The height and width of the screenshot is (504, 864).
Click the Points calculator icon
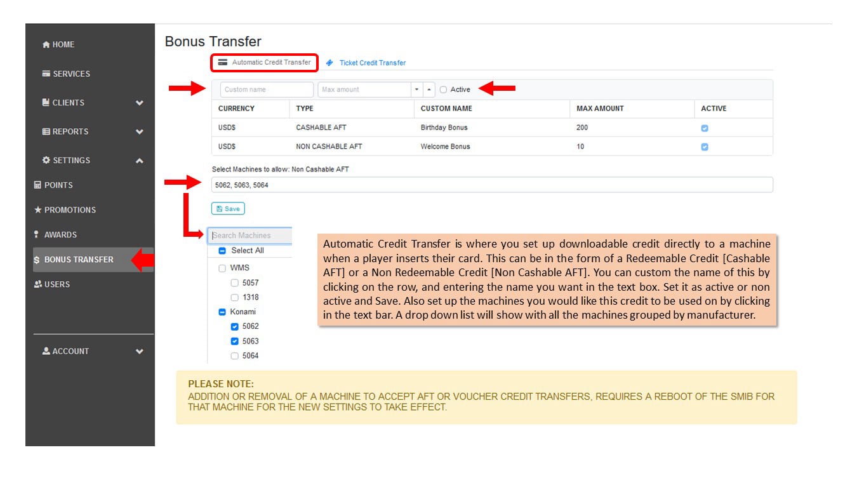tap(37, 185)
